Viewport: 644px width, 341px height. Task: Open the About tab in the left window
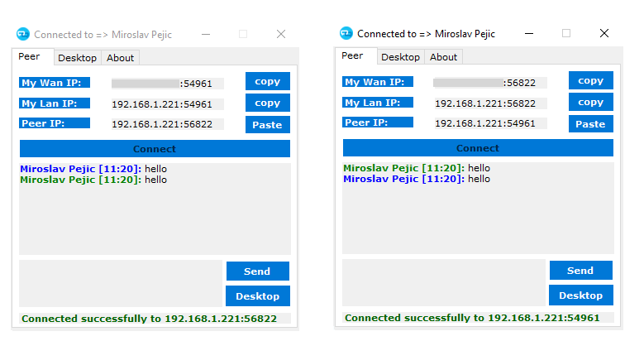121,58
